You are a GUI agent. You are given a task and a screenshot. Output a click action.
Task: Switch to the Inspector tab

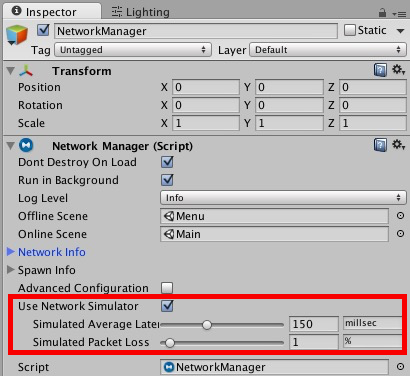51,12
